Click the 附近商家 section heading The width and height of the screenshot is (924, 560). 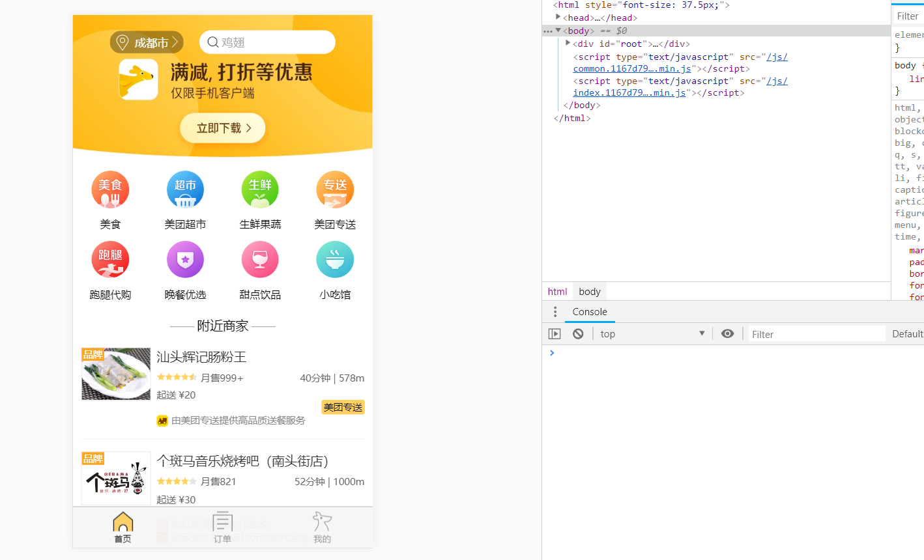(x=223, y=326)
